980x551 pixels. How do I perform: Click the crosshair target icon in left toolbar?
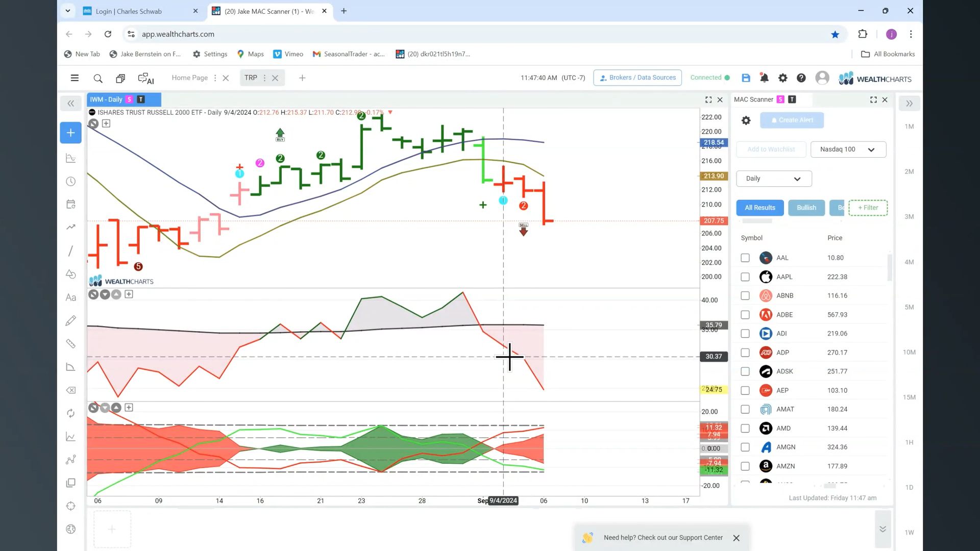71,506
